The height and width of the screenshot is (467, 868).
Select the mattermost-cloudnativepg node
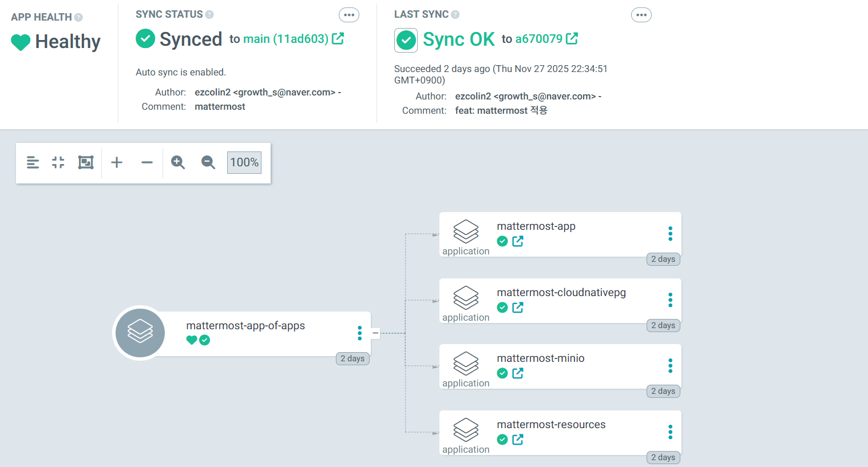coord(560,301)
